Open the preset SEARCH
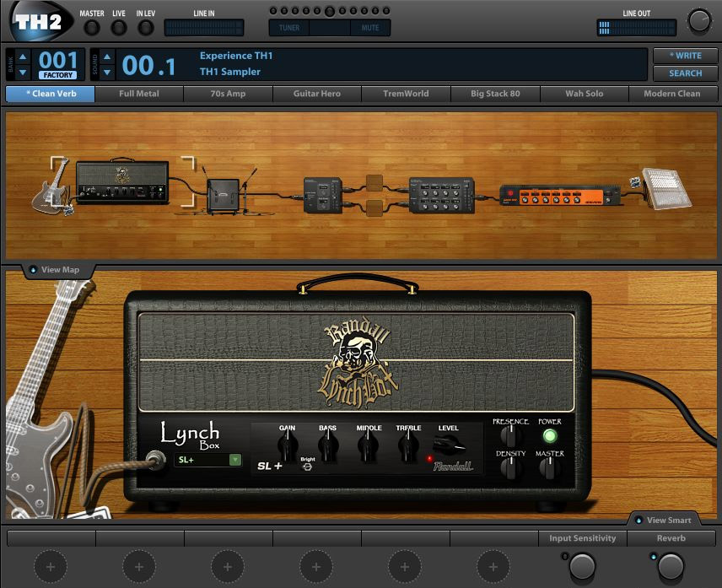Image resolution: width=722 pixels, height=588 pixels. [x=685, y=73]
